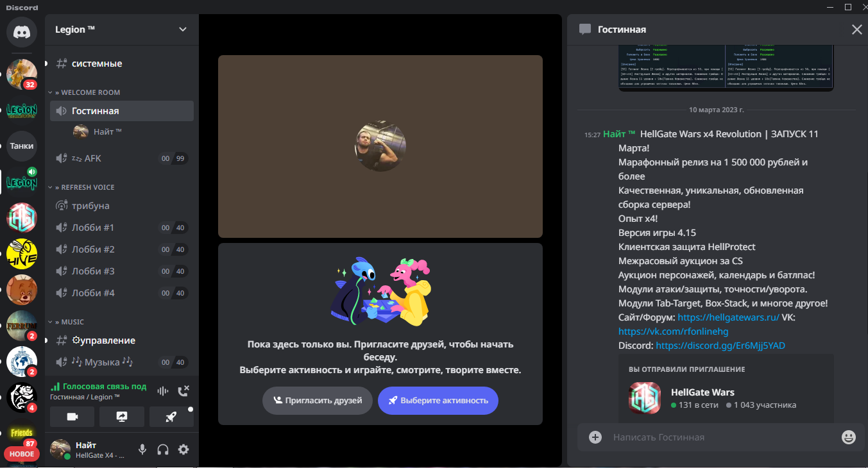This screenshot has width=868, height=468.
Task: Open the Friends server icon
Action: coord(22,433)
